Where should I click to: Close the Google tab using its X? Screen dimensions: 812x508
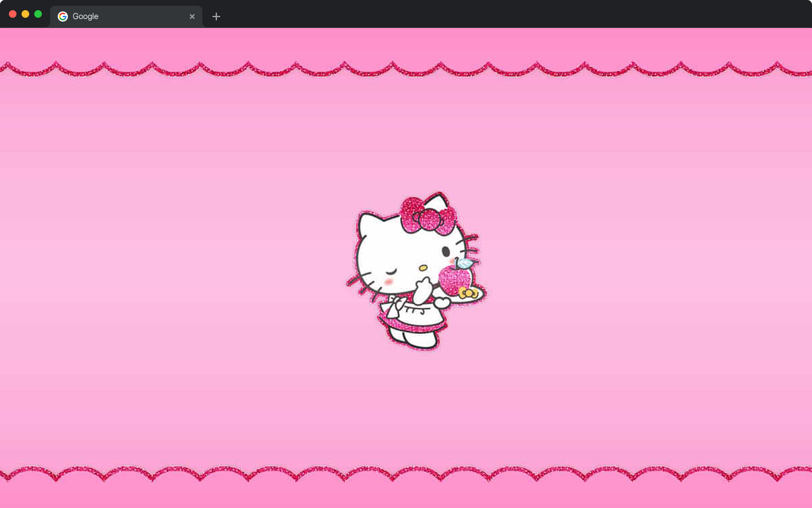click(x=192, y=17)
